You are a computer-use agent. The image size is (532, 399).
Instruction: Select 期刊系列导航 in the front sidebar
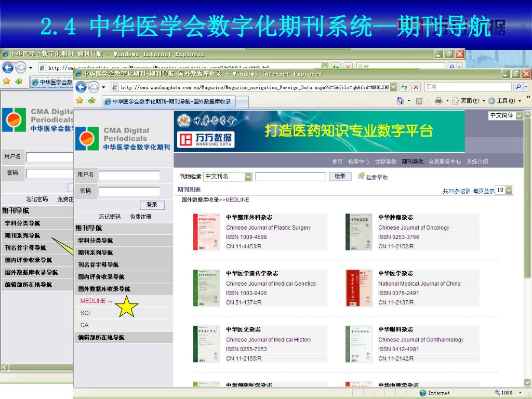tap(124, 253)
